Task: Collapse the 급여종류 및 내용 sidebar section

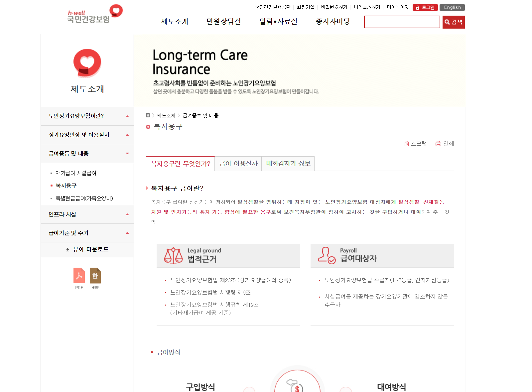Action: [x=87, y=153]
